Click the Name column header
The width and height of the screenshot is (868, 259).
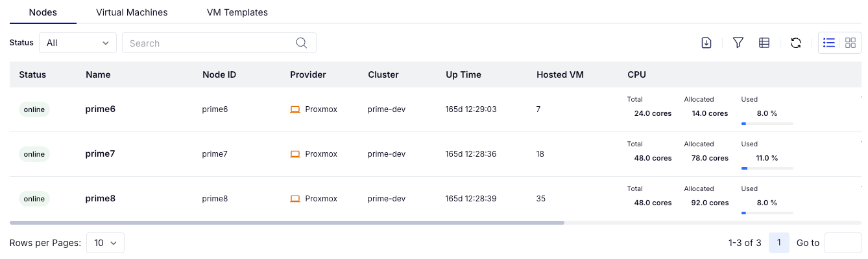(x=98, y=74)
